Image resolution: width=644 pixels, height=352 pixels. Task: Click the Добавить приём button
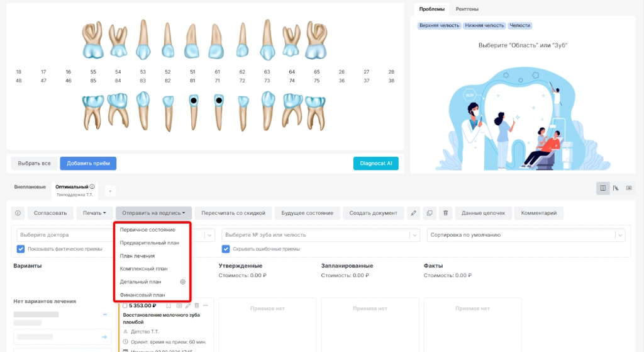(x=88, y=163)
